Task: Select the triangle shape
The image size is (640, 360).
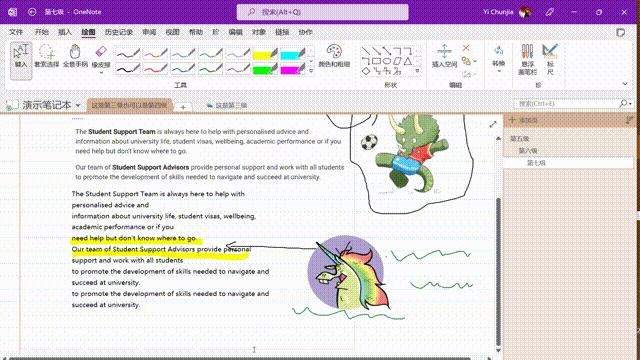Action: (407, 61)
